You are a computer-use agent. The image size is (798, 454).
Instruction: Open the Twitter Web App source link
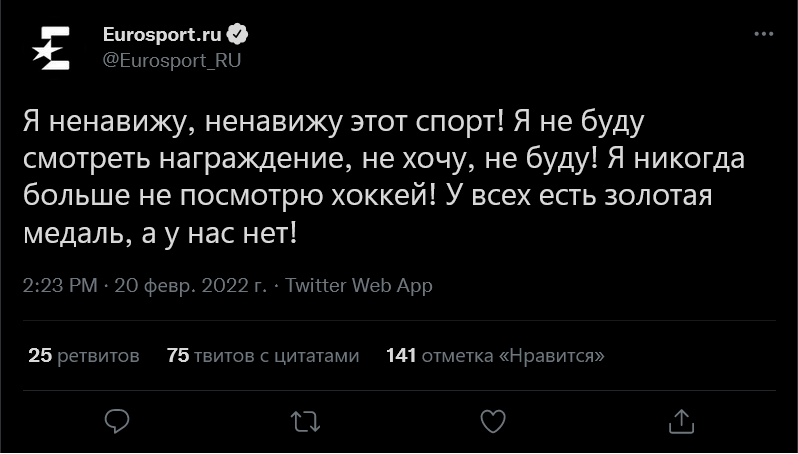(359, 286)
